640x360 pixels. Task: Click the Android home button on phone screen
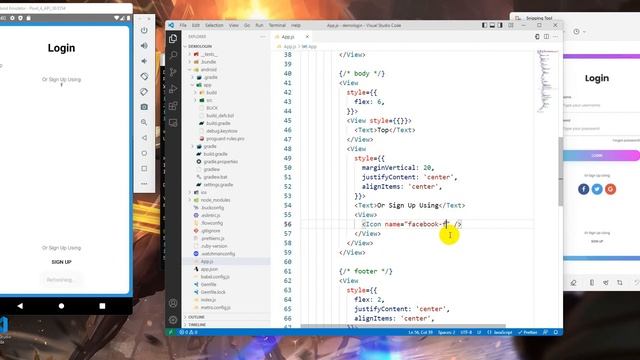[x=61, y=306]
